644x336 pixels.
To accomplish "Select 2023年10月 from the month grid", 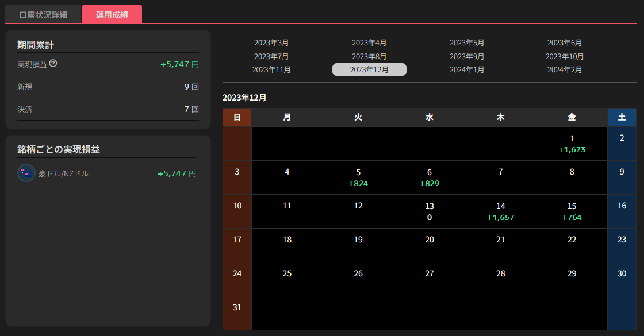I will click(x=564, y=56).
